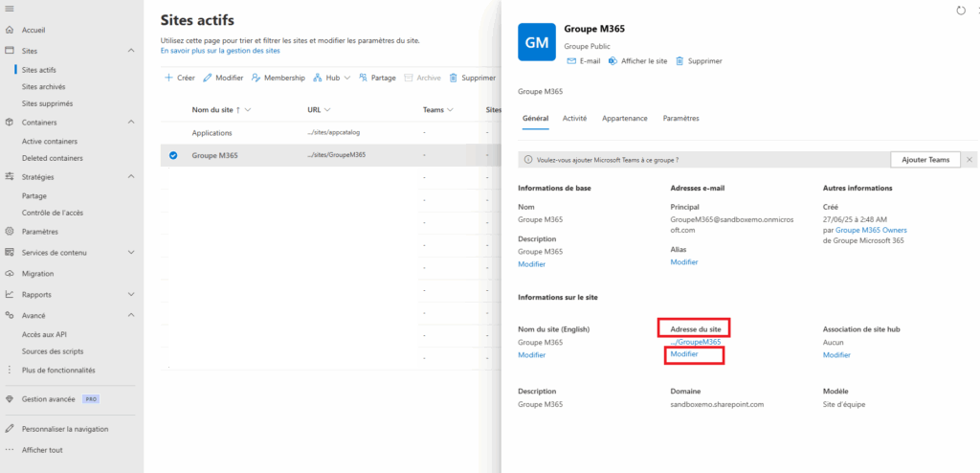Click the .../GroupeM365 site address link
Image resolution: width=980 pixels, height=473 pixels.
696,342
